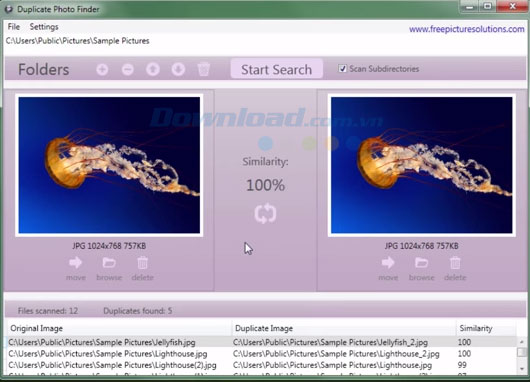Click the add folder plus icon
Screen dimensions: 530x382
click(x=102, y=69)
